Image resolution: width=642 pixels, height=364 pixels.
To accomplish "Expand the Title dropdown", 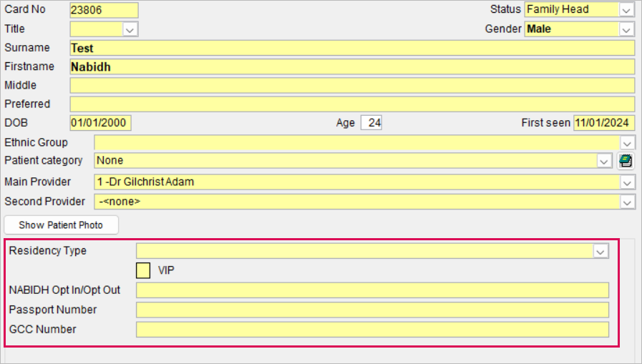I will pos(130,29).
